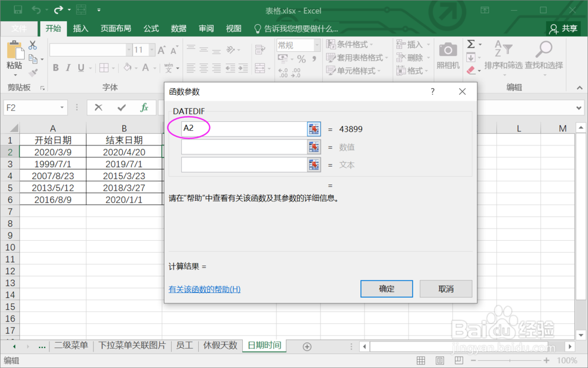Click 排序和筛选 sort and filter icon
588x368 pixels.
503,49
